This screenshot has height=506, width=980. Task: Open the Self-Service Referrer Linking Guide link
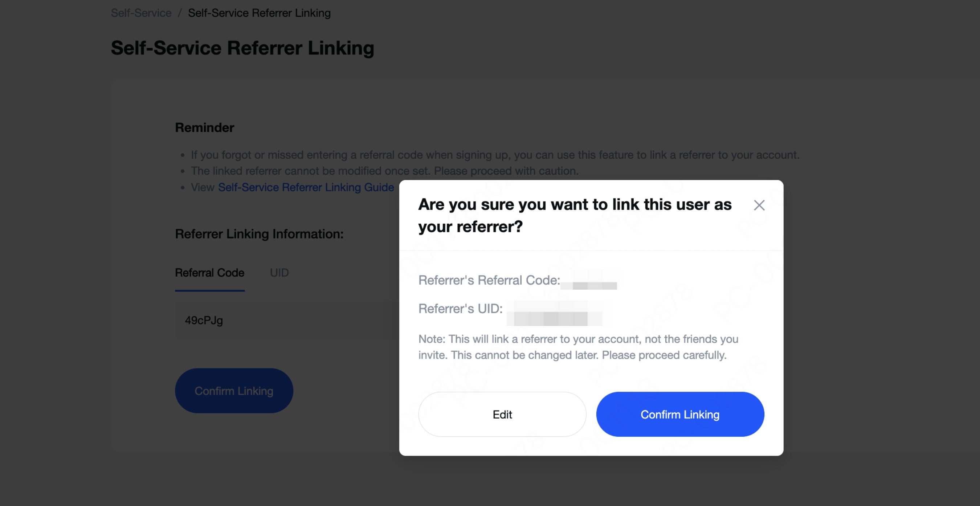[306, 187]
